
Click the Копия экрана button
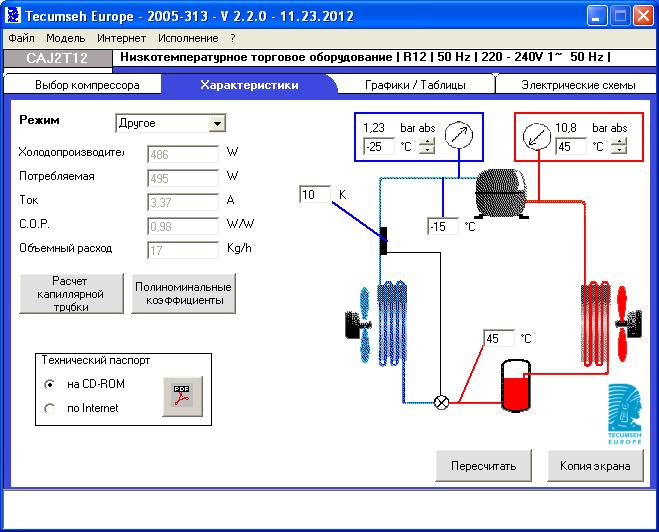coord(595,466)
